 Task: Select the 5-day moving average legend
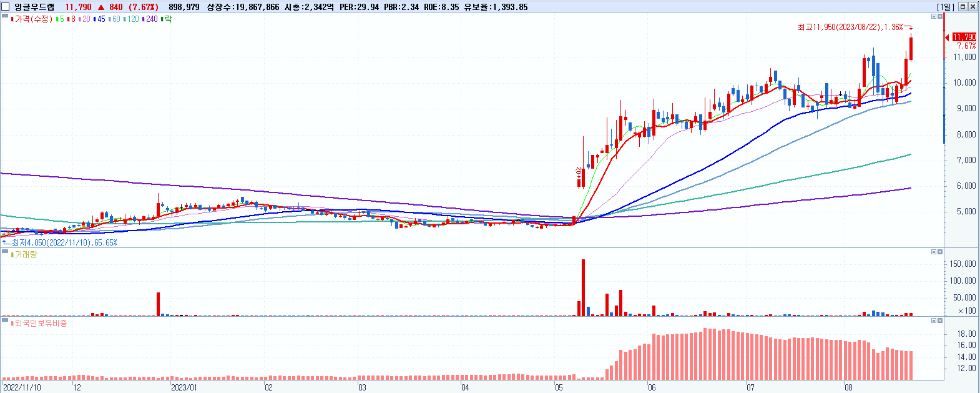[60, 19]
